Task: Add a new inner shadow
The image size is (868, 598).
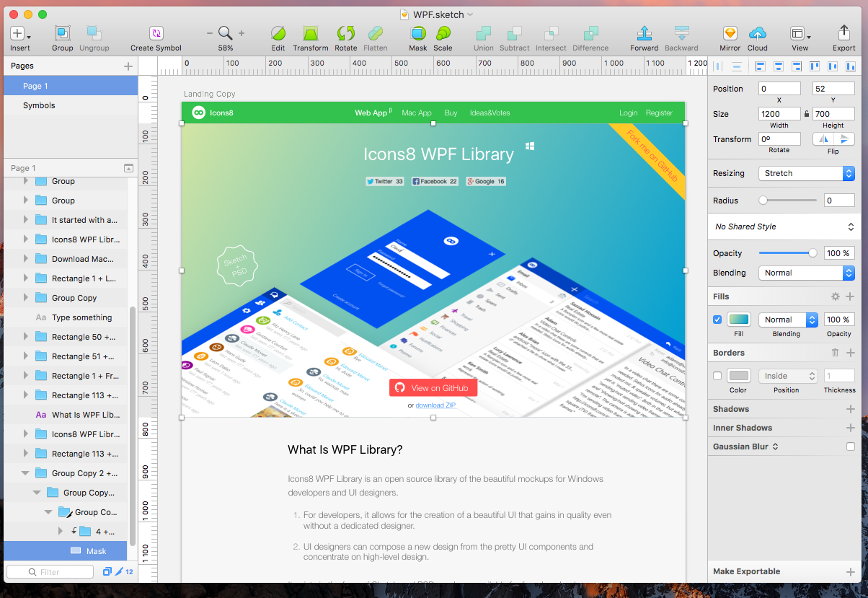Action: click(850, 428)
